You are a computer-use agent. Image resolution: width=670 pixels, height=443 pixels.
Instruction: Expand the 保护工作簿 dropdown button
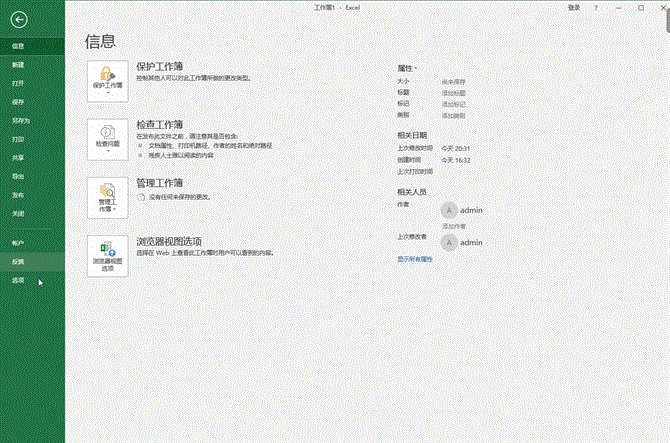click(107, 79)
